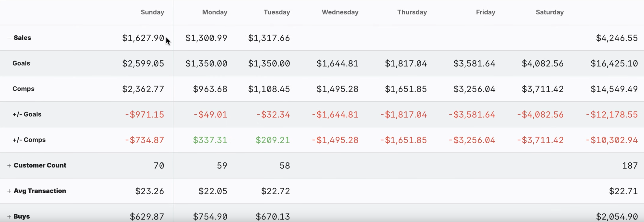Select the weekly Sales total $4,246.55
Screen dimensions: 644x222
point(617,38)
